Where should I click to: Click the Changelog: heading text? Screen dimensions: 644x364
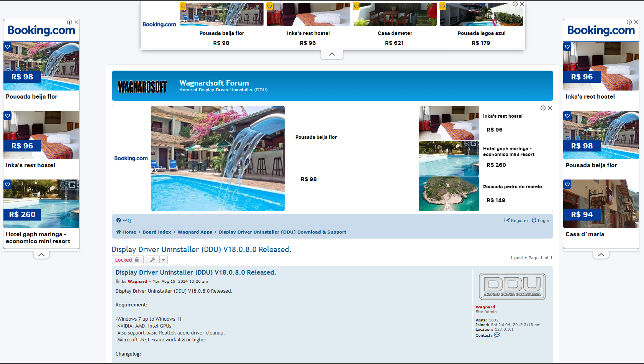point(128,354)
